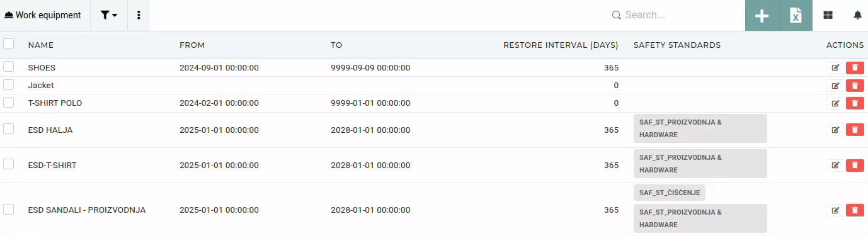This screenshot has height=236, width=868.
Task: Open the filter dropdown
Action: point(109,15)
